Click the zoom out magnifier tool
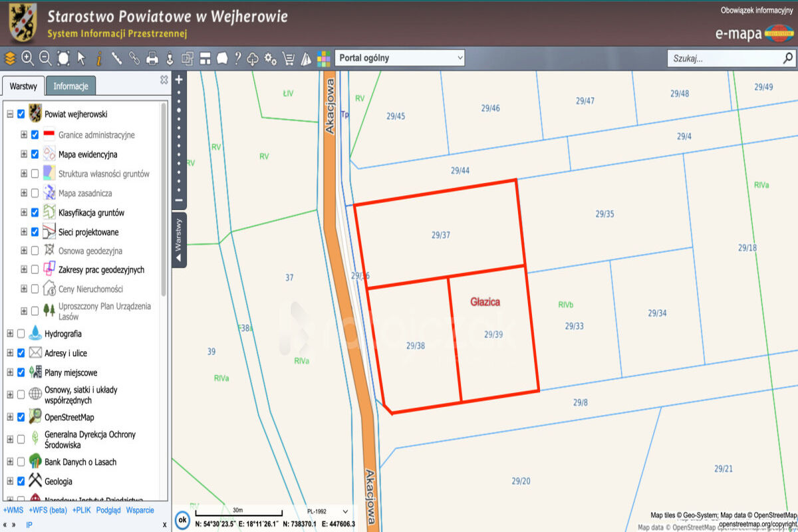Viewport: 798px width, 532px height. point(45,59)
